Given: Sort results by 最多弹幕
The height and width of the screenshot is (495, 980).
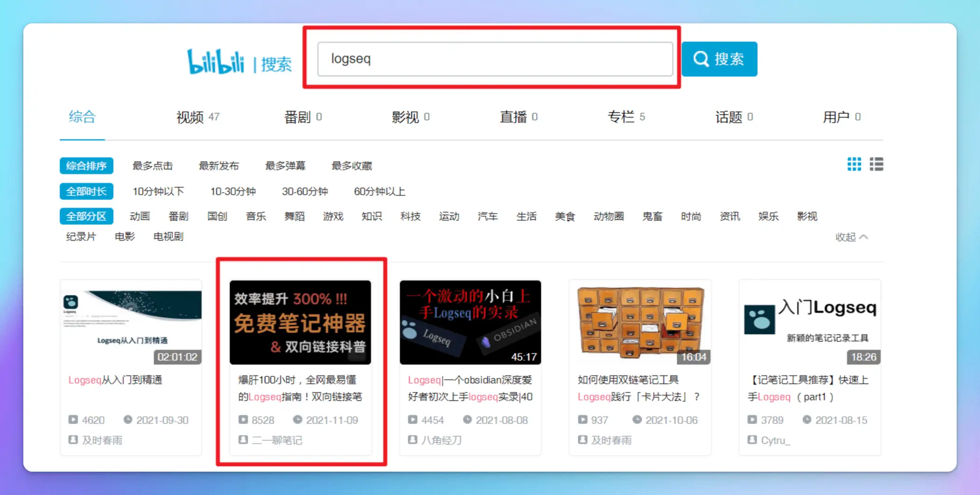Looking at the screenshot, I should click(x=285, y=166).
